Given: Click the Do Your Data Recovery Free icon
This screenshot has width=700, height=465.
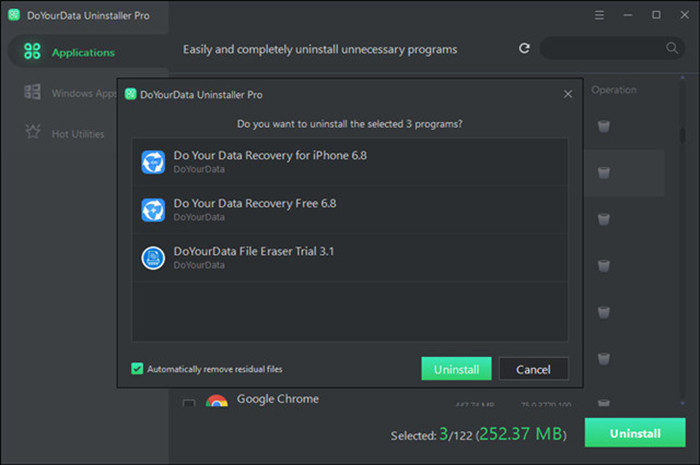Looking at the screenshot, I should [153, 209].
